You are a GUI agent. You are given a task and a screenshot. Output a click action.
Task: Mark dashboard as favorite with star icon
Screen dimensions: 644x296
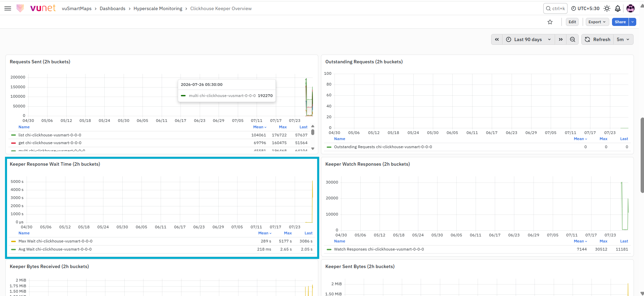(x=550, y=22)
